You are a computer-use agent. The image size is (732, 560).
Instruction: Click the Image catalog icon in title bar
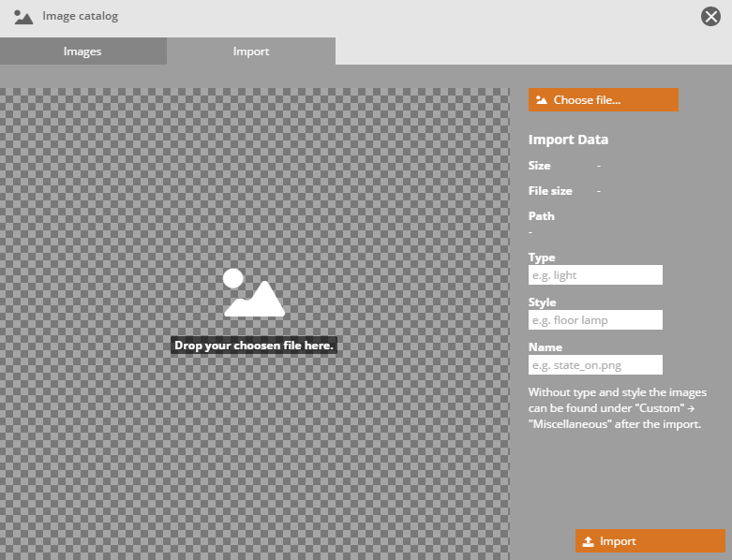click(23, 16)
